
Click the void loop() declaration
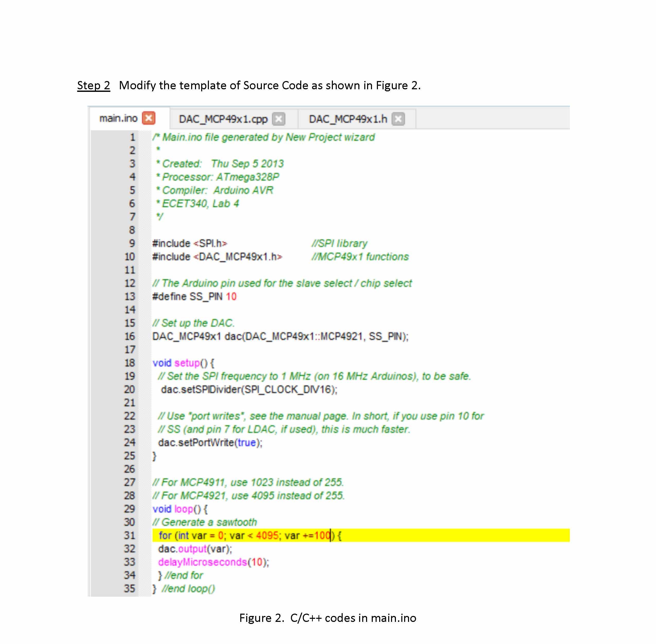[x=180, y=509]
